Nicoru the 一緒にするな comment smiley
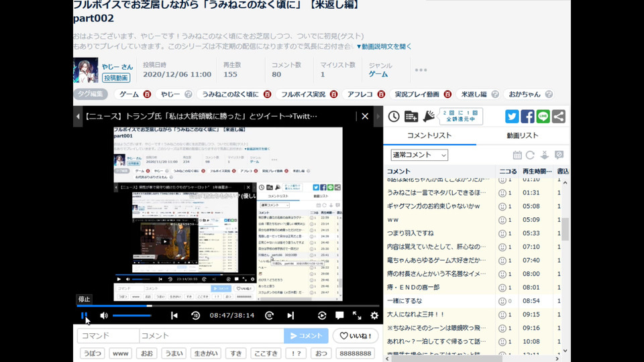644x362 pixels. pos(502,301)
